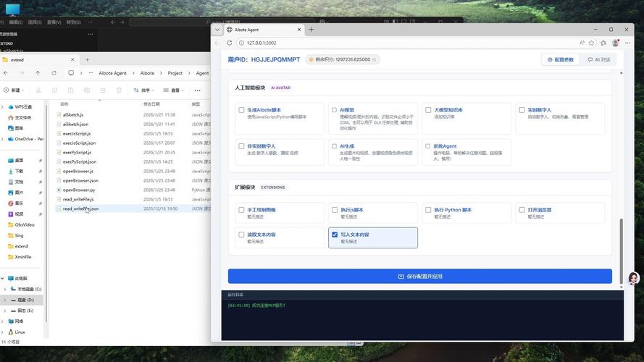Viewport: 644px width, 362px height.
Task: Enable the 生成Aibote脚本 checkbox
Action: click(x=241, y=110)
